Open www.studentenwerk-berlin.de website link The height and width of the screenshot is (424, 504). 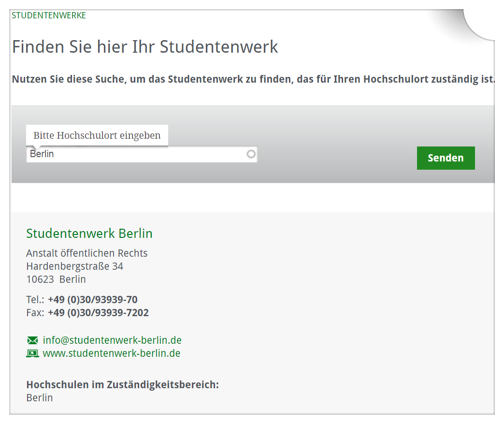(112, 353)
